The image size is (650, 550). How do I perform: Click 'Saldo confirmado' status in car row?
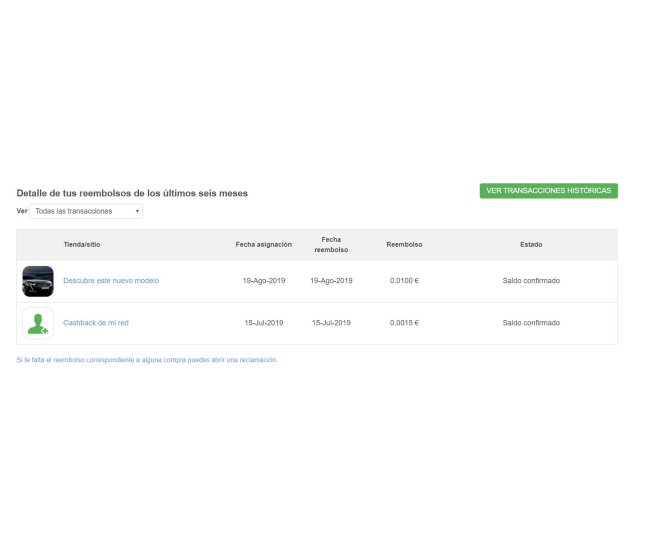(531, 281)
